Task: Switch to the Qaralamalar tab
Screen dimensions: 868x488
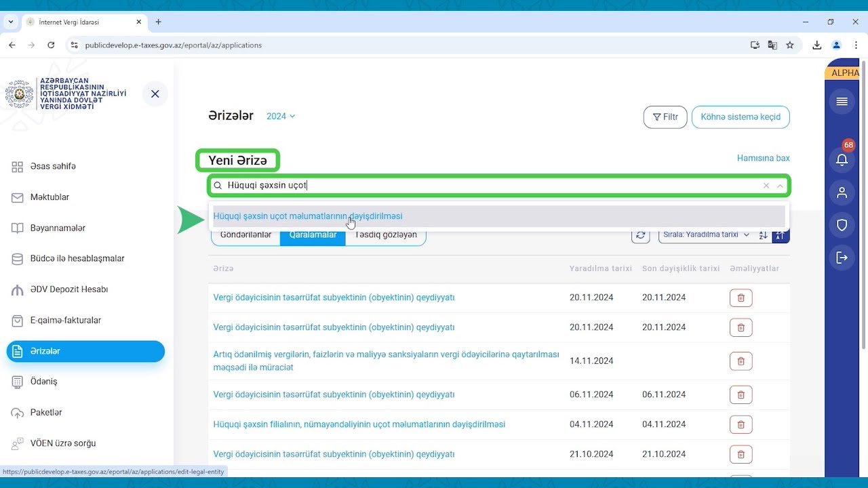Action: [x=313, y=235]
